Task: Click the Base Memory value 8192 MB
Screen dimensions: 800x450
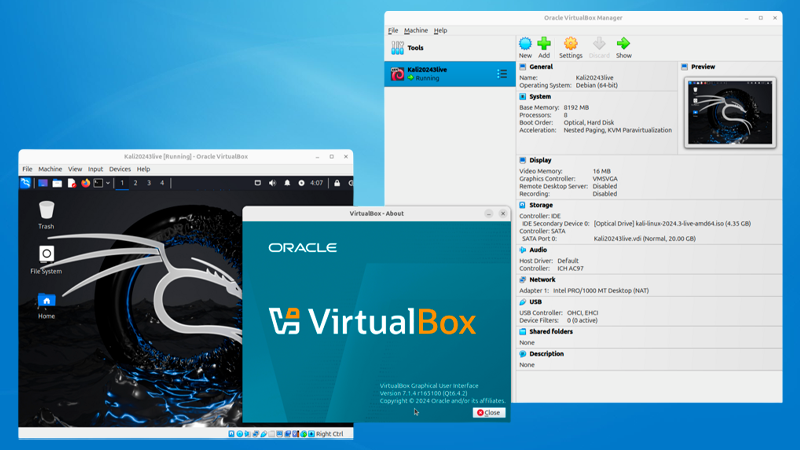Action: click(x=576, y=108)
